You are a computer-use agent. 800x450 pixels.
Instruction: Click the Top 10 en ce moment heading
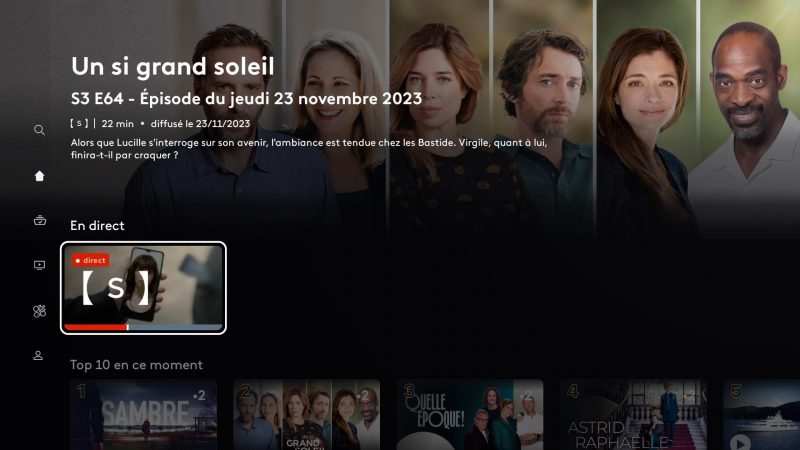click(136, 365)
